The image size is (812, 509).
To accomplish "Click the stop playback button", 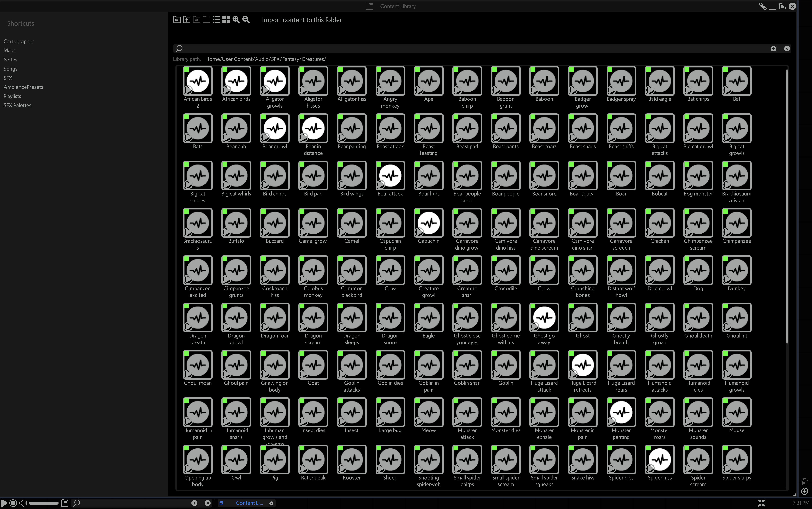I will tap(13, 503).
